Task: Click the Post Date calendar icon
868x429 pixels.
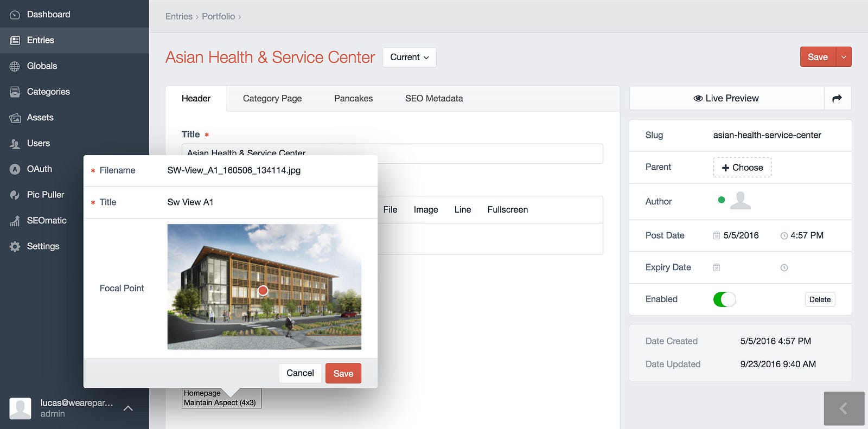Action: point(716,235)
